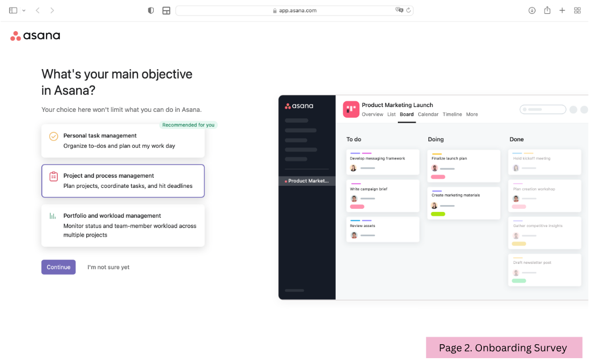
Task: Click the Finalize launch plan card
Action: point(464,165)
